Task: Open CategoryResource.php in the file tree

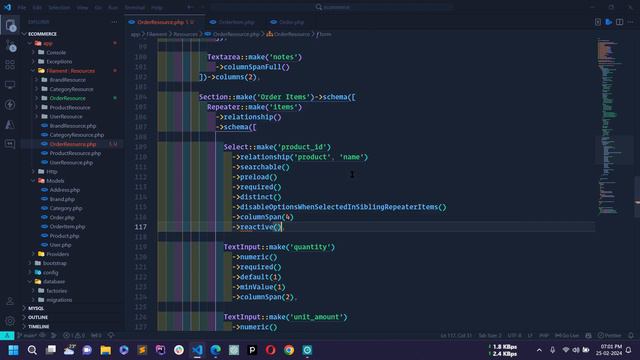Action: (x=77, y=135)
